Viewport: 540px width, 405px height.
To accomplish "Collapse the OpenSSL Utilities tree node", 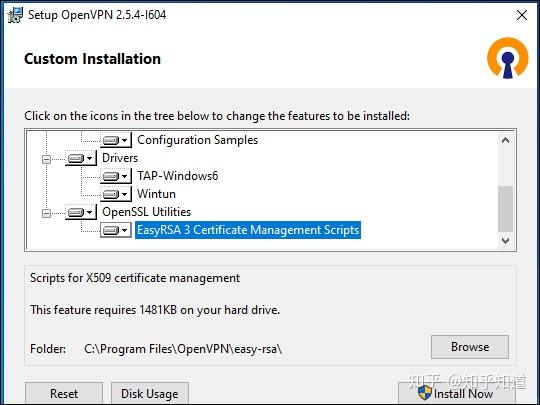I will pos(46,213).
